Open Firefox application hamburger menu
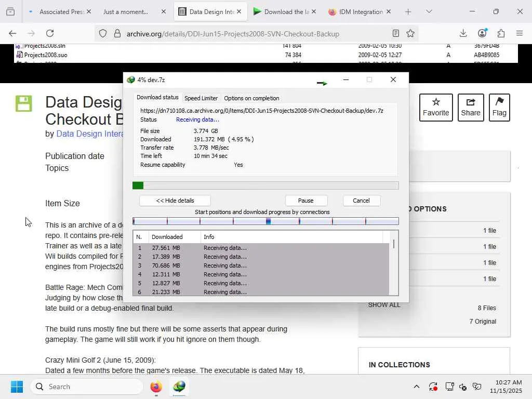Image resolution: width=532 pixels, height=399 pixels. tap(520, 33)
